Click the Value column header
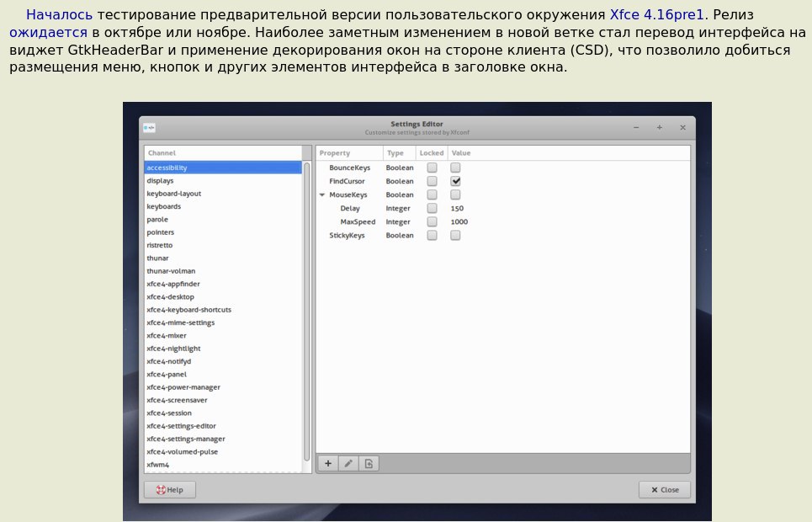 (x=569, y=153)
